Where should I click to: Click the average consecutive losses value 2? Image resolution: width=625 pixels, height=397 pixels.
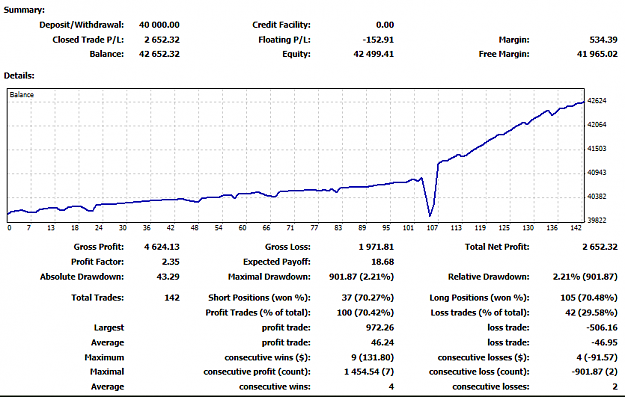615,387
